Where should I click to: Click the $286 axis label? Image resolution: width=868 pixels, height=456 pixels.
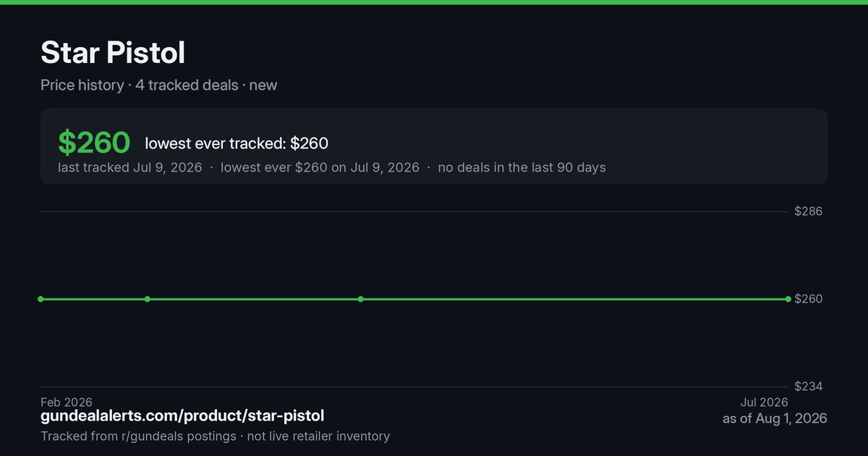click(809, 211)
